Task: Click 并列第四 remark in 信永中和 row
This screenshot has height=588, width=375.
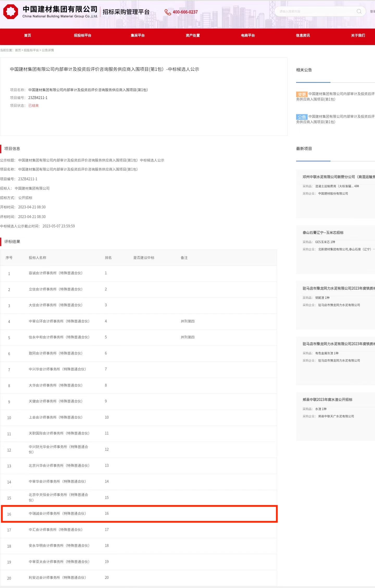Action: pos(187,337)
